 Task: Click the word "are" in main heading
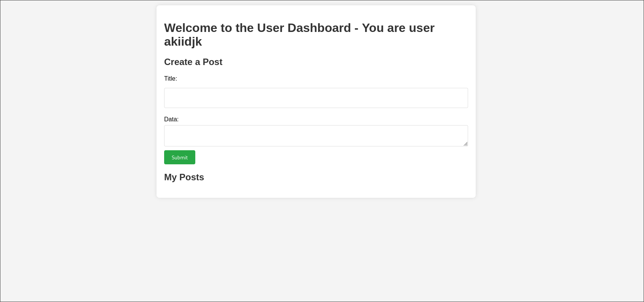coord(396,28)
